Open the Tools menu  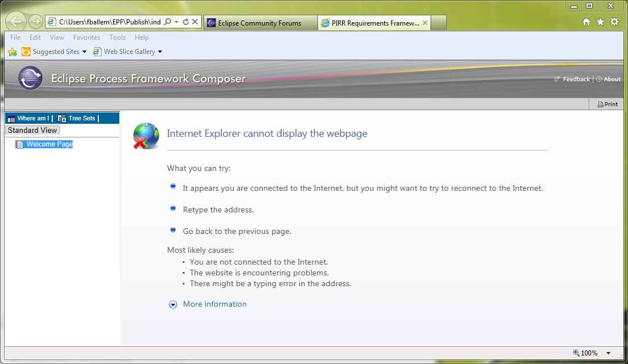tap(117, 37)
